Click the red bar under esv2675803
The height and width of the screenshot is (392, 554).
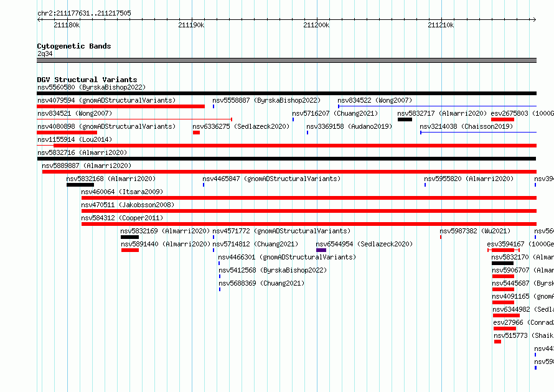point(502,119)
